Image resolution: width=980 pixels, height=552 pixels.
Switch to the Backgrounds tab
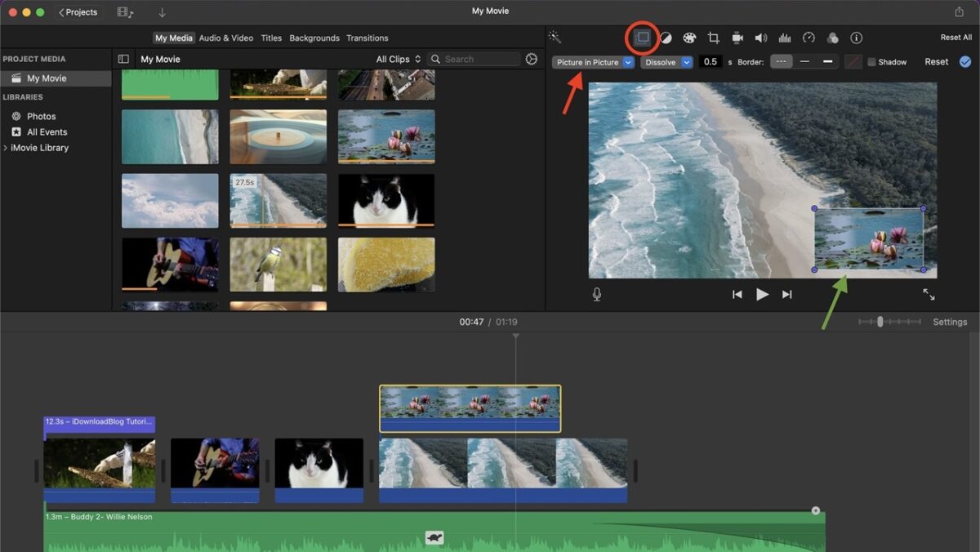pyautogui.click(x=314, y=38)
